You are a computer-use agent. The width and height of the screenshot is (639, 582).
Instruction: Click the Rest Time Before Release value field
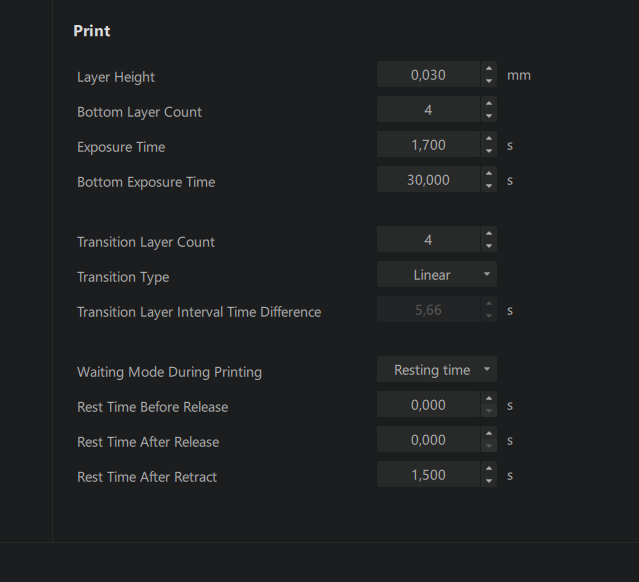[428, 404]
